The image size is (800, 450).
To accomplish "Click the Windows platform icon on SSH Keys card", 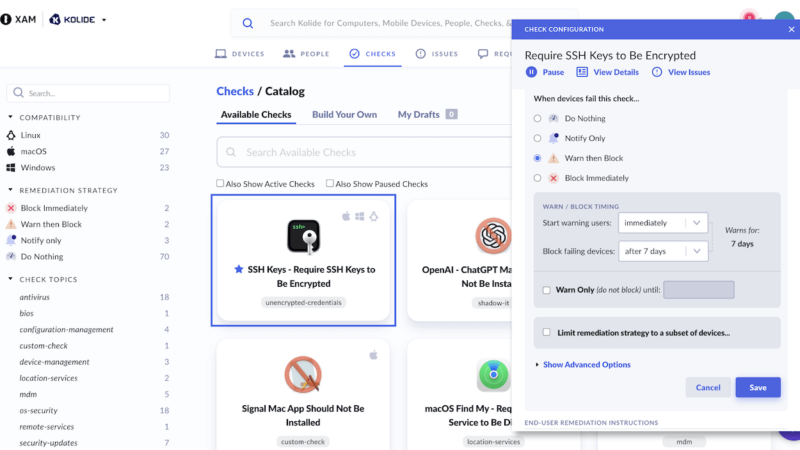I will tap(360, 216).
